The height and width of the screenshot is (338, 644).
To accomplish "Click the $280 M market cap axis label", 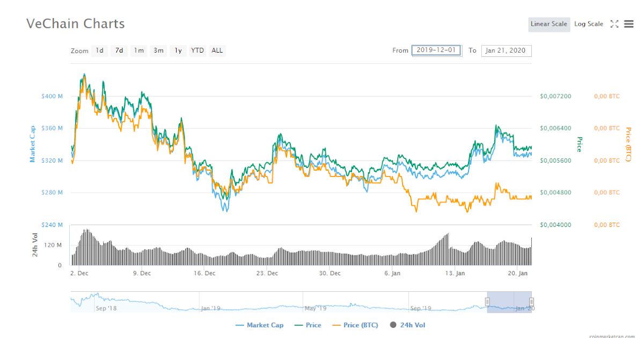I will [x=52, y=193].
